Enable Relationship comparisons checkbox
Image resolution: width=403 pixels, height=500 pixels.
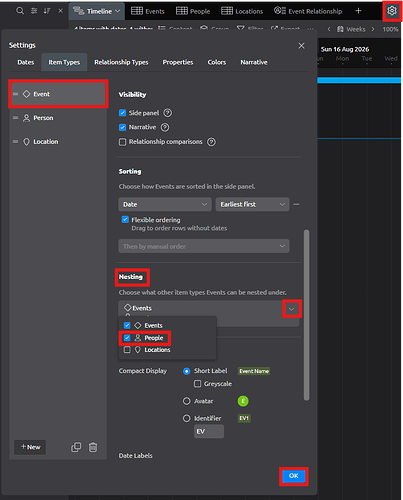(x=122, y=142)
